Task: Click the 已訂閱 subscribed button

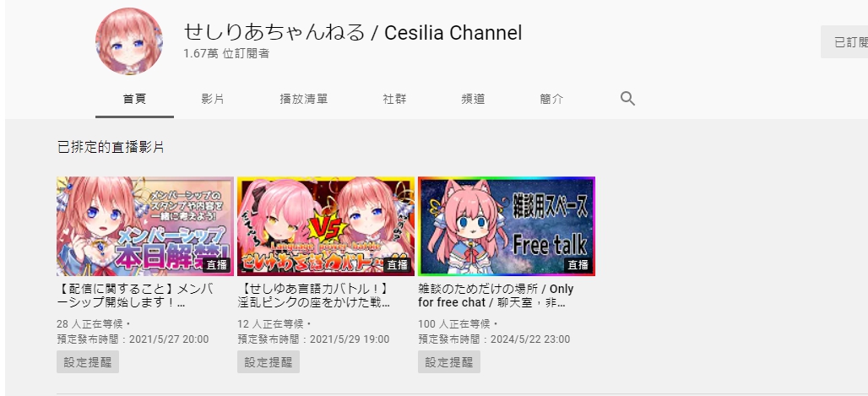Action: (844, 42)
